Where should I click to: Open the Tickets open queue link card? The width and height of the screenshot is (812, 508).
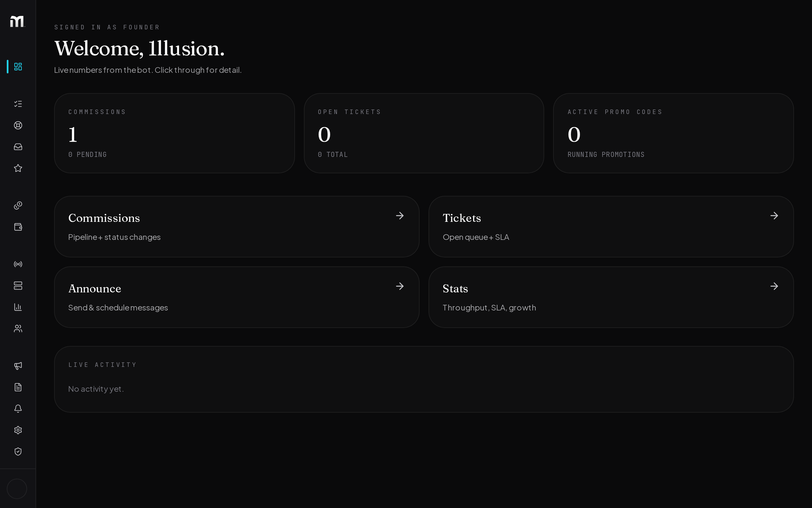click(x=611, y=227)
